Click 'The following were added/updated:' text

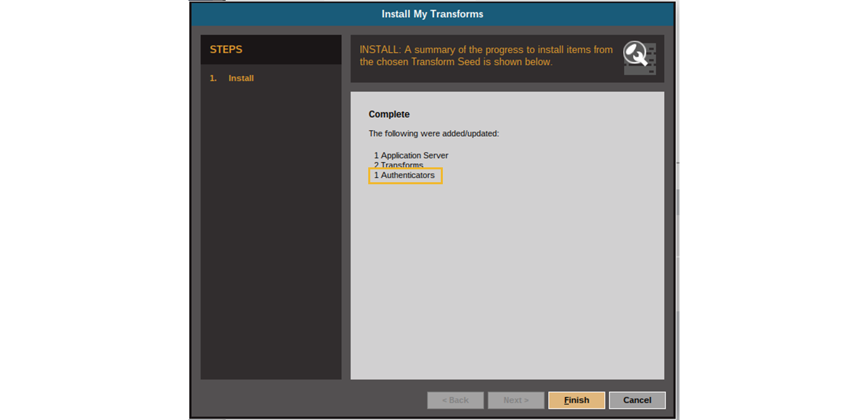[433, 133]
